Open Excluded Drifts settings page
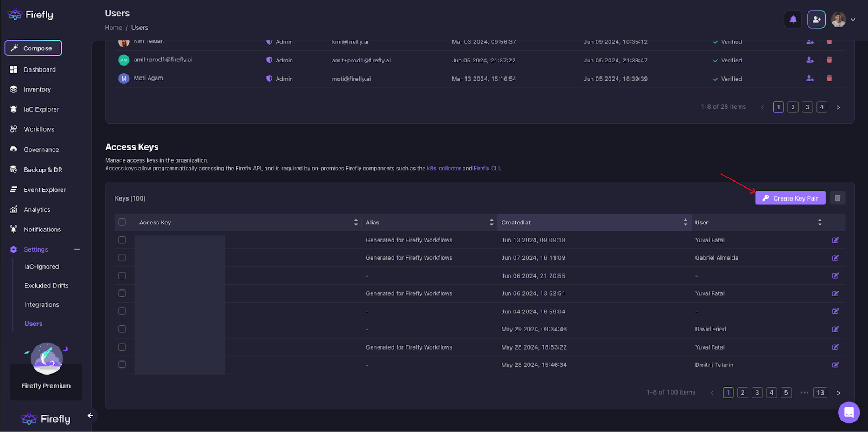 click(47, 286)
